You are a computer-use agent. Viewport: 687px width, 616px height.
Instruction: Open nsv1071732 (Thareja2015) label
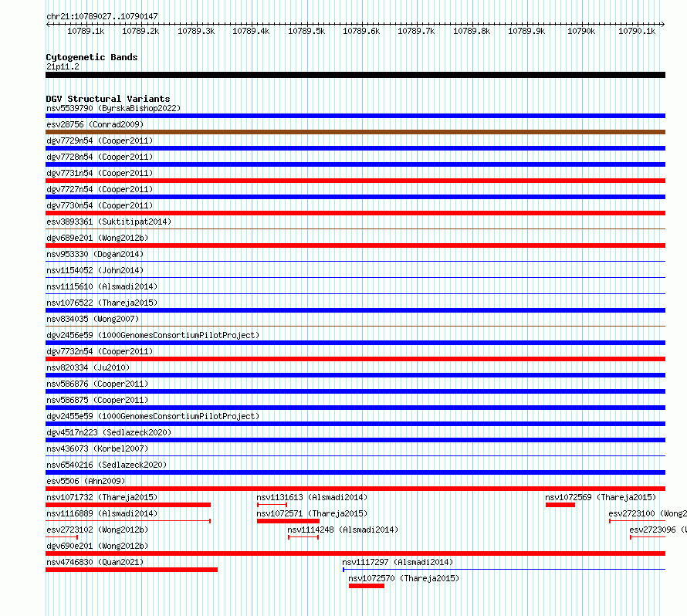pos(102,497)
